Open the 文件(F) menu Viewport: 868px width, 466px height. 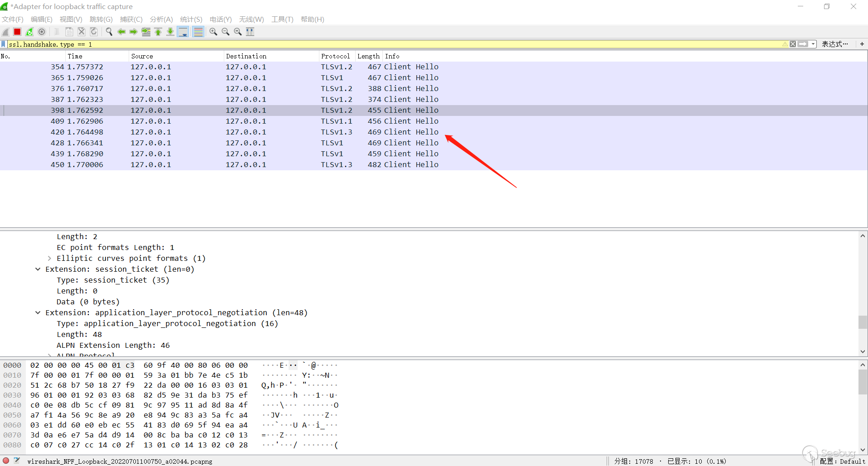point(13,19)
